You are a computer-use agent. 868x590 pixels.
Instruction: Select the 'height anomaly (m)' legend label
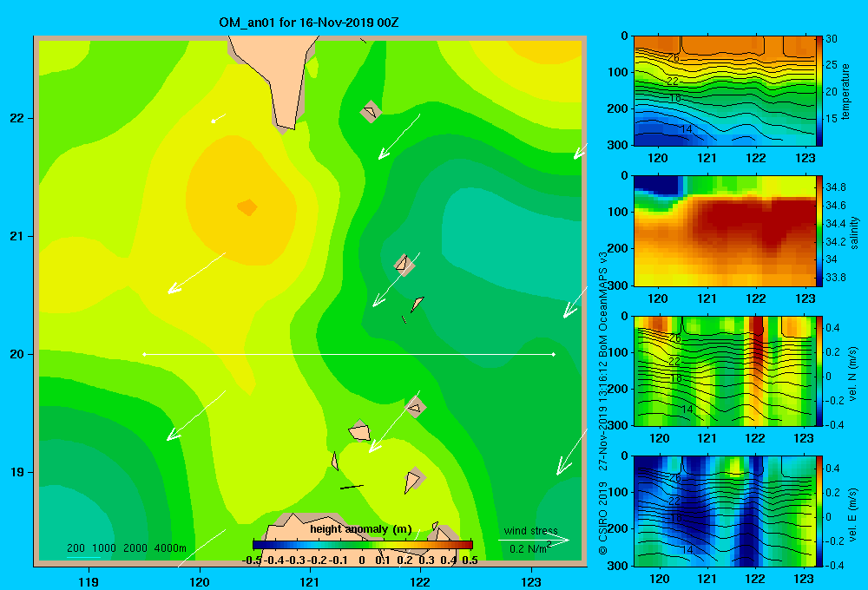[x=361, y=529]
